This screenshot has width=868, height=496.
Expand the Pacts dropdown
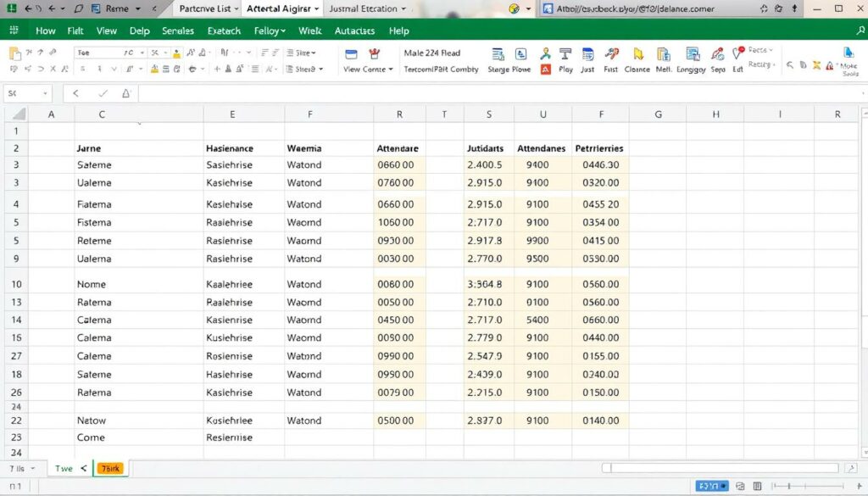pos(760,50)
